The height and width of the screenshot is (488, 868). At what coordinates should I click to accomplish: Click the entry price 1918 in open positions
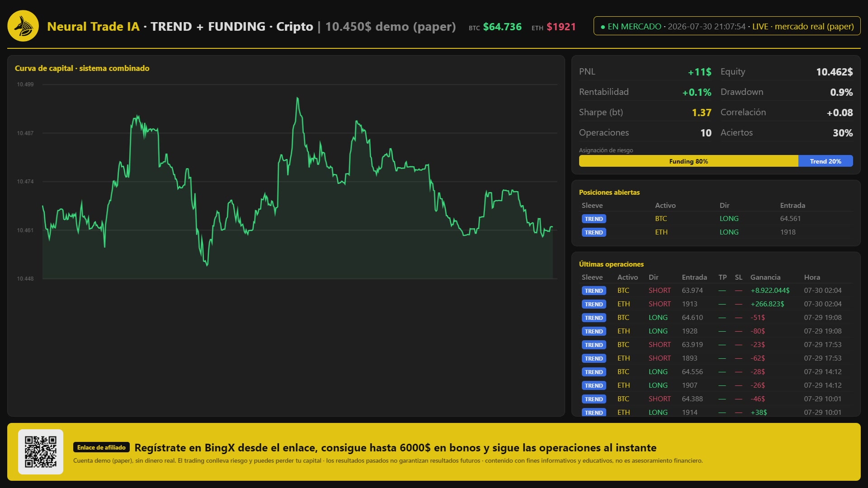click(x=788, y=232)
